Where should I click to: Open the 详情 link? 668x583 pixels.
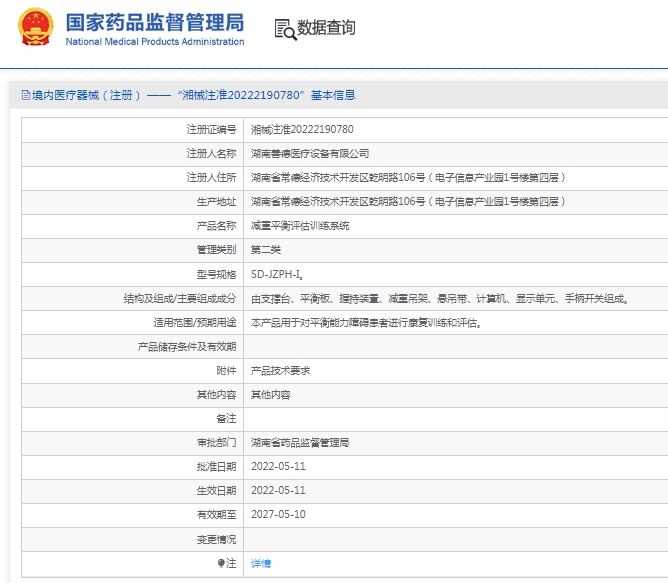pos(261,564)
